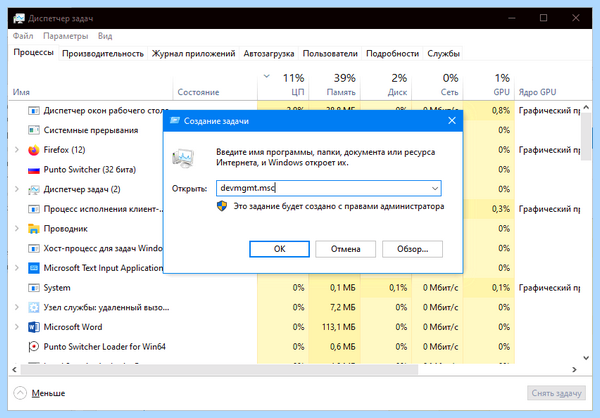Open the Открыть combo box dropdown arrow

435,188
